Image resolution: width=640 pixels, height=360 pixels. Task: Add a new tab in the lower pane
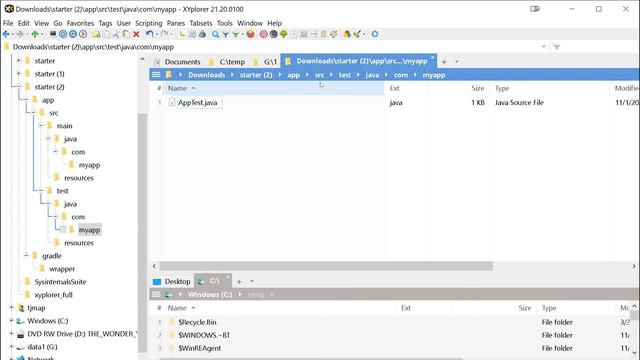[x=239, y=281]
